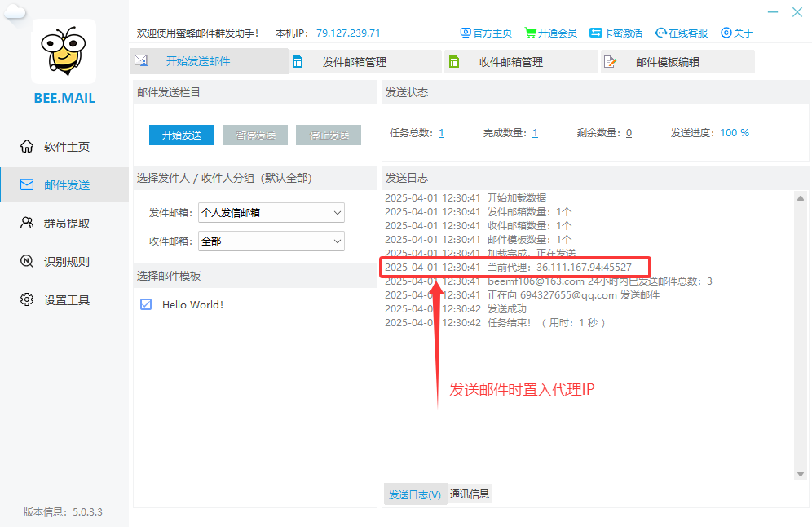
Task: Click the 剩余数量 value 0
Action: tap(629, 133)
